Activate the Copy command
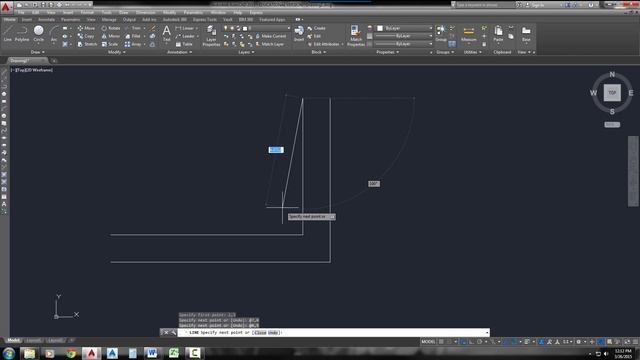 coord(86,36)
